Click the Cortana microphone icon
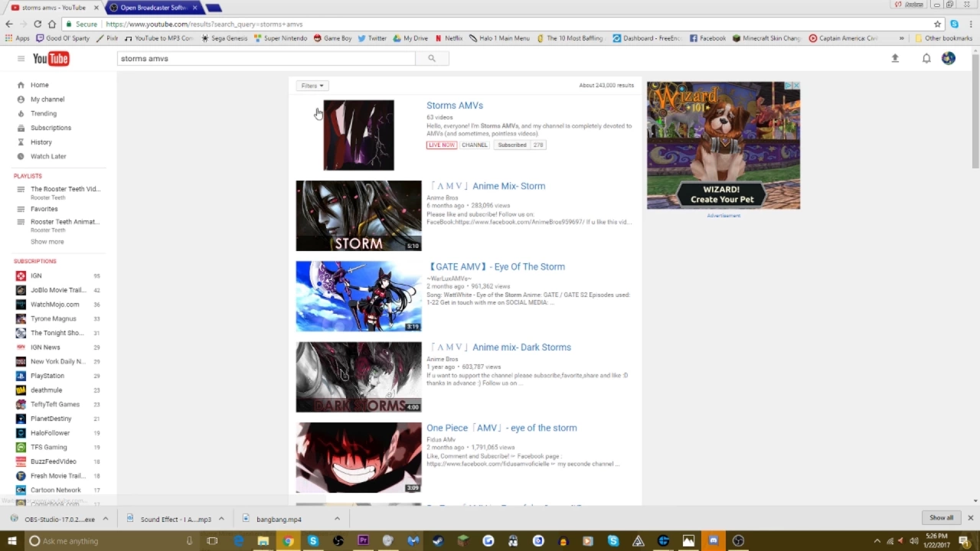 (x=189, y=541)
